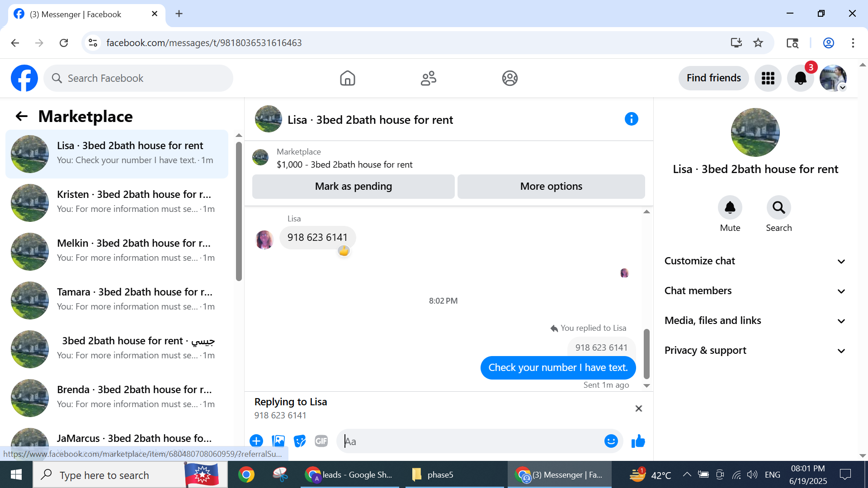Click the chat messages scrollbar

point(646,354)
